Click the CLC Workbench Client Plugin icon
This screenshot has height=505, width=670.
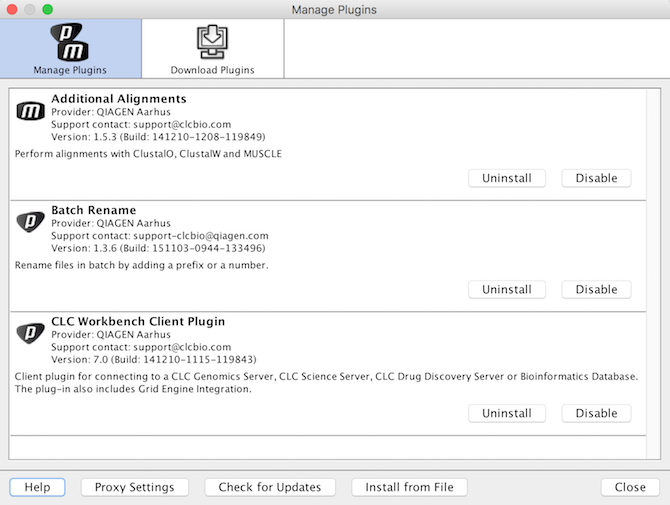(30, 333)
